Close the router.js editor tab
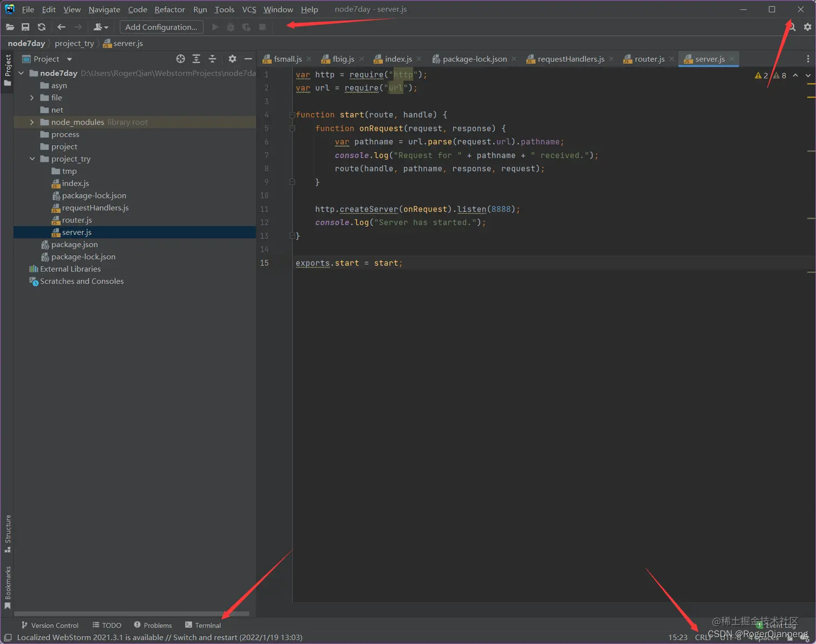The height and width of the screenshot is (644, 816). coord(671,59)
